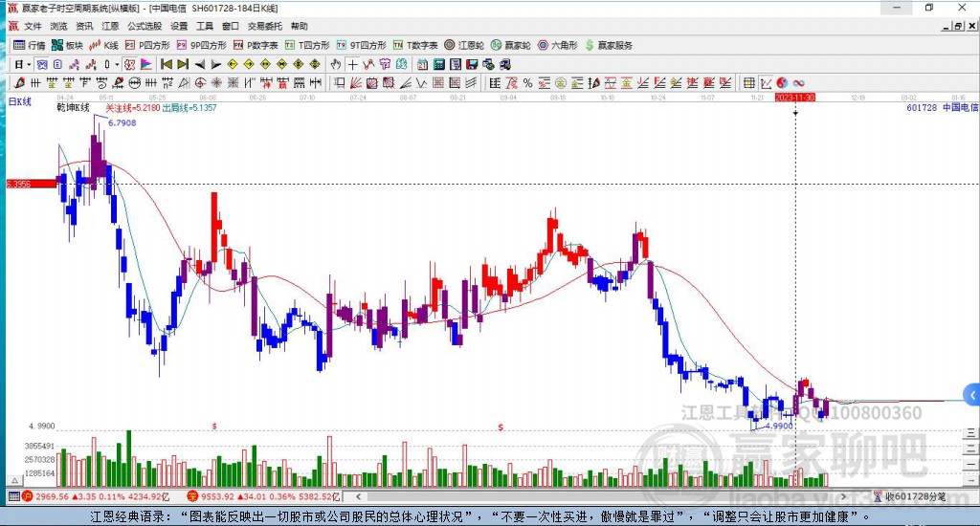Open the 资讯 menu
980x526 pixels.
[x=84, y=26]
